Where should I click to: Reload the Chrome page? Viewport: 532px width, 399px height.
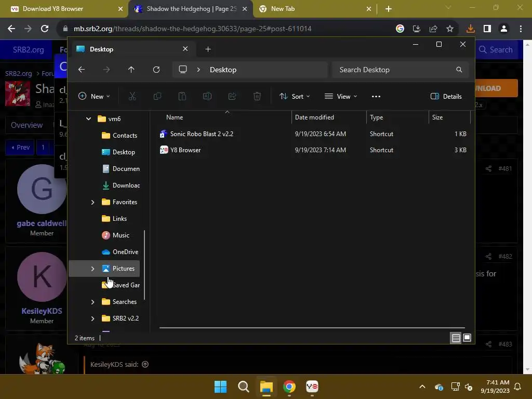click(x=45, y=29)
